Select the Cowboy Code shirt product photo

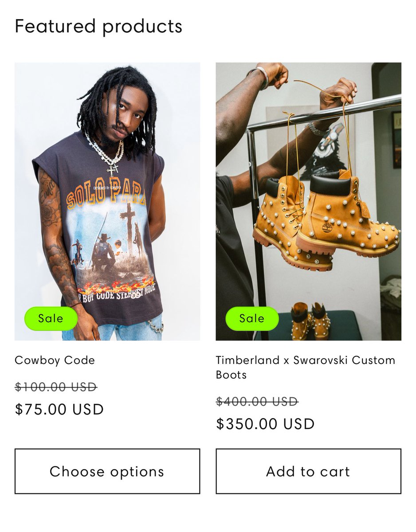pos(107,201)
